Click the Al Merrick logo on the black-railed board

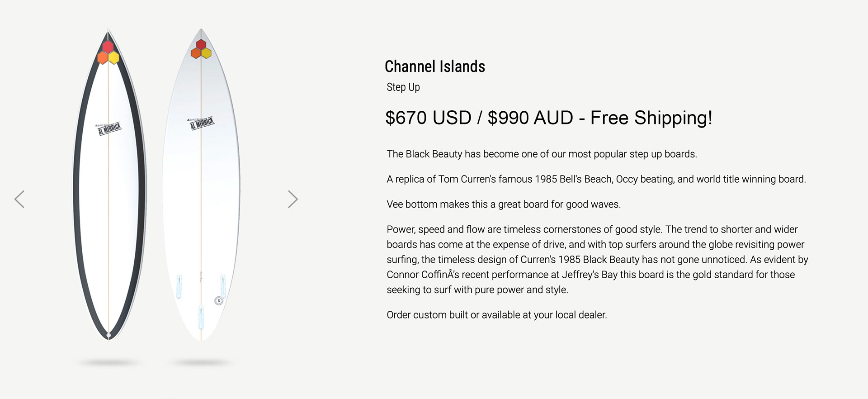coord(109,128)
